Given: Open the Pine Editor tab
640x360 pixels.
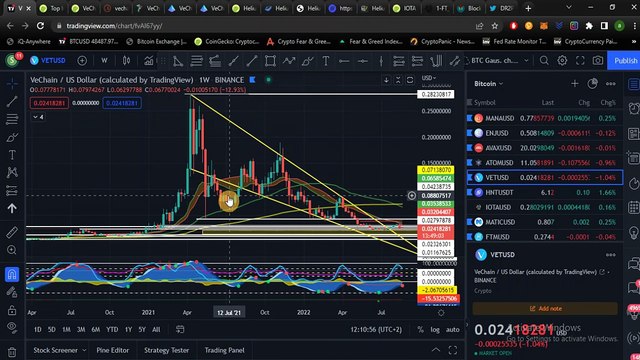Looking at the screenshot, I should [113, 350].
